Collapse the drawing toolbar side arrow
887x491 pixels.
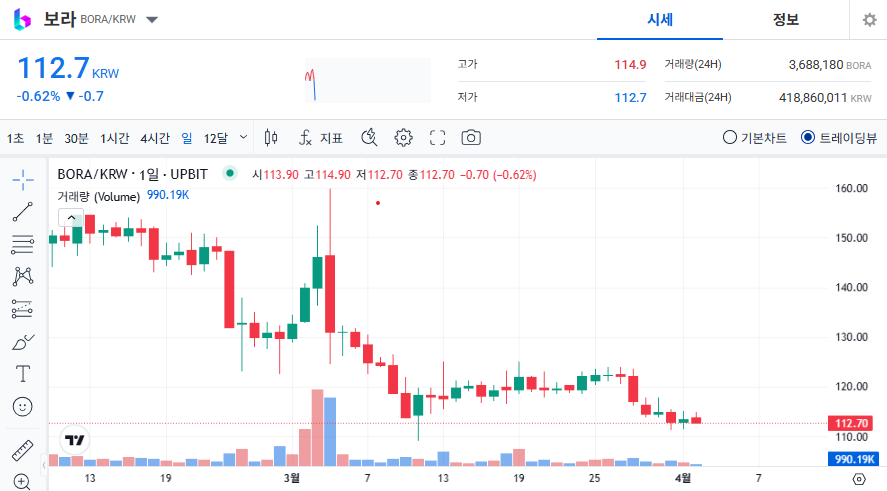[x=44, y=466]
